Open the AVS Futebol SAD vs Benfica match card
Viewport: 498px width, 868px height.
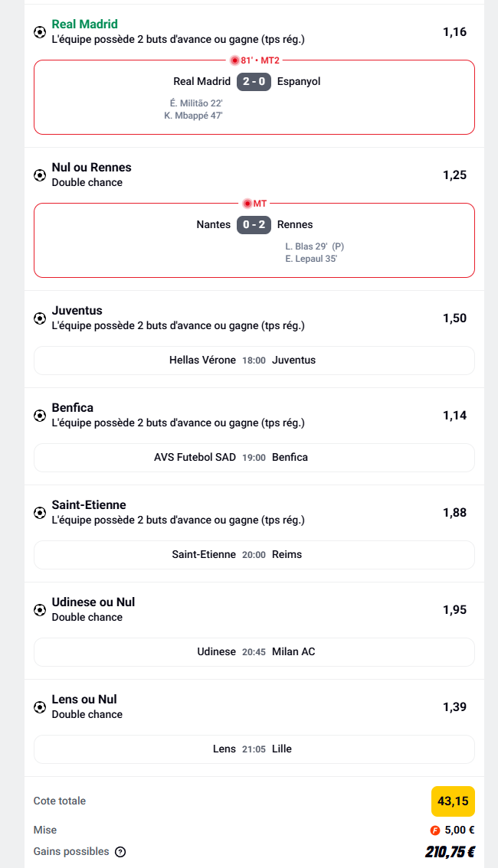pyautogui.click(x=254, y=458)
